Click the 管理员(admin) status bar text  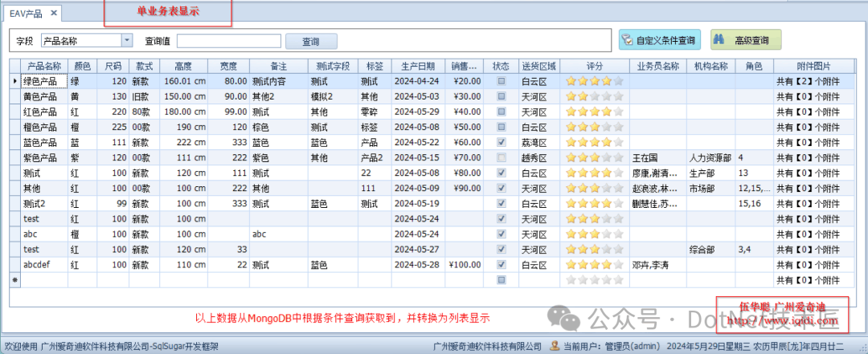pyautogui.click(x=631, y=347)
